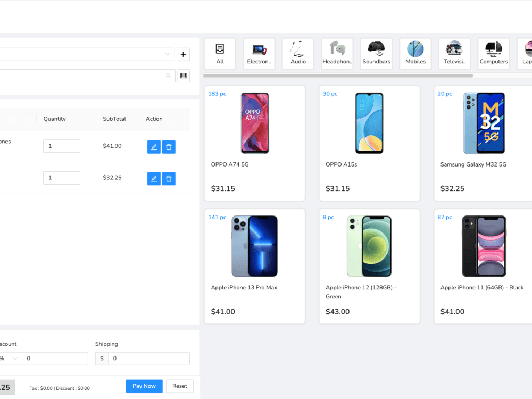Edit the $41.00 cart row

(x=154, y=147)
